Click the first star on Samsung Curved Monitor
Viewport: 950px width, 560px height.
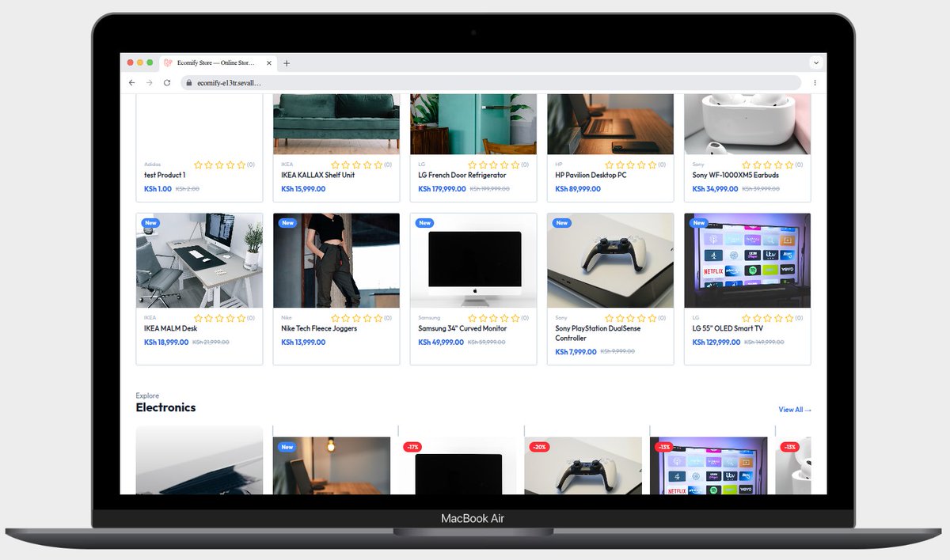[473, 318]
